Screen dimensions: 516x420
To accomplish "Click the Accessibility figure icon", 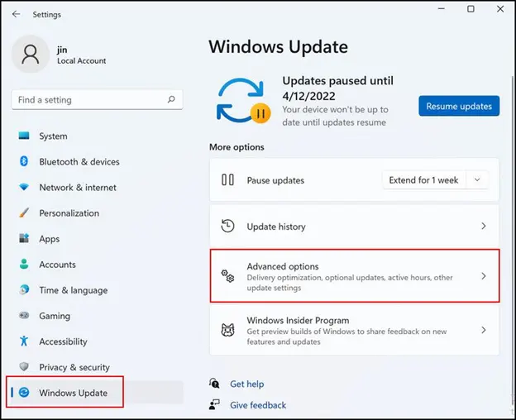I will (24, 341).
